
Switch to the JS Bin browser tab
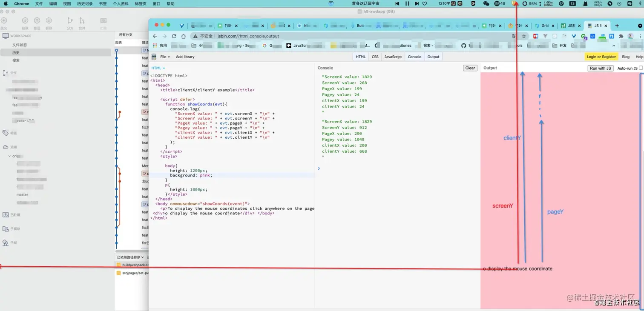point(597,26)
